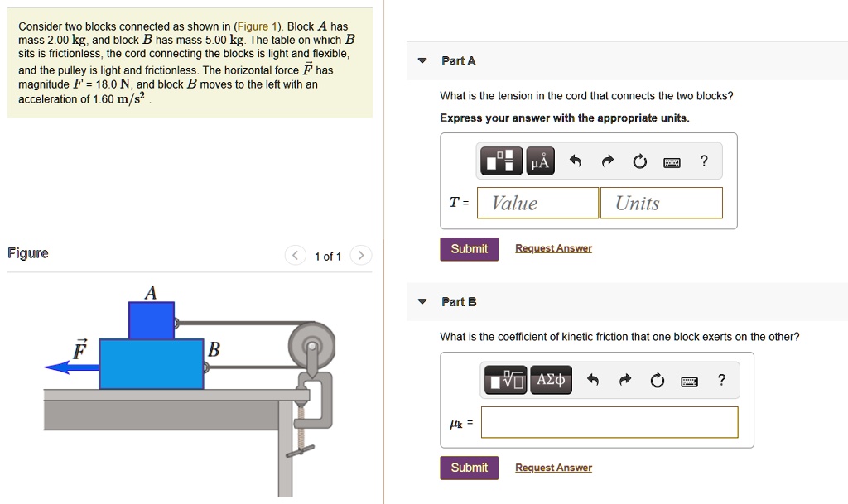Open keyboard shortcuts in Part A toolbar
Viewport: 848px width, 504px height.
tap(672, 162)
